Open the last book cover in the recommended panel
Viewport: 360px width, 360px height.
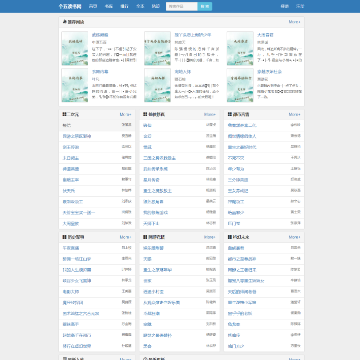(240, 85)
